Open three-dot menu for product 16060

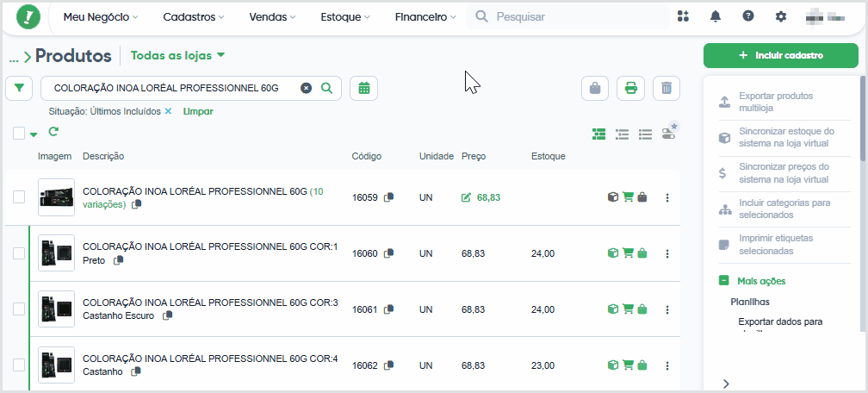[667, 253]
